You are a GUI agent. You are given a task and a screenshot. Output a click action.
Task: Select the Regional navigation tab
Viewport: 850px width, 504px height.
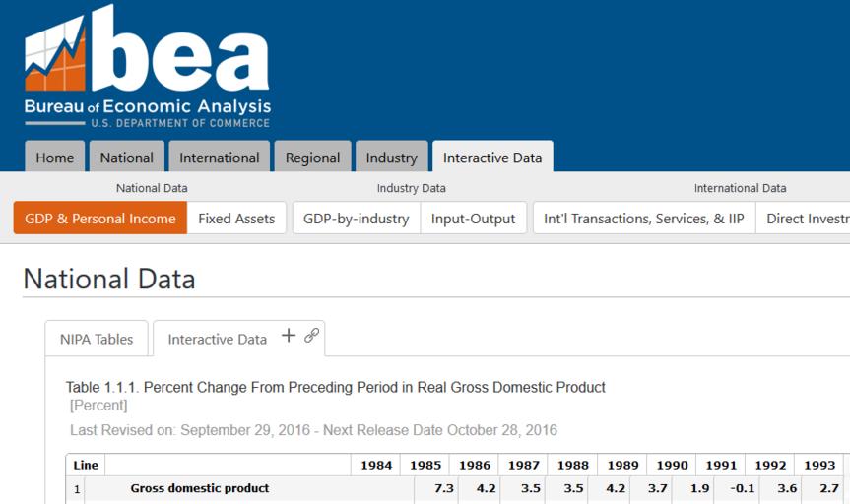click(x=312, y=157)
